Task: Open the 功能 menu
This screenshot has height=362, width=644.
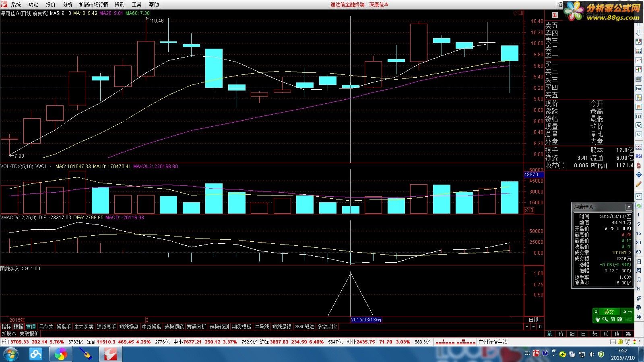Action: coord(33,4)
